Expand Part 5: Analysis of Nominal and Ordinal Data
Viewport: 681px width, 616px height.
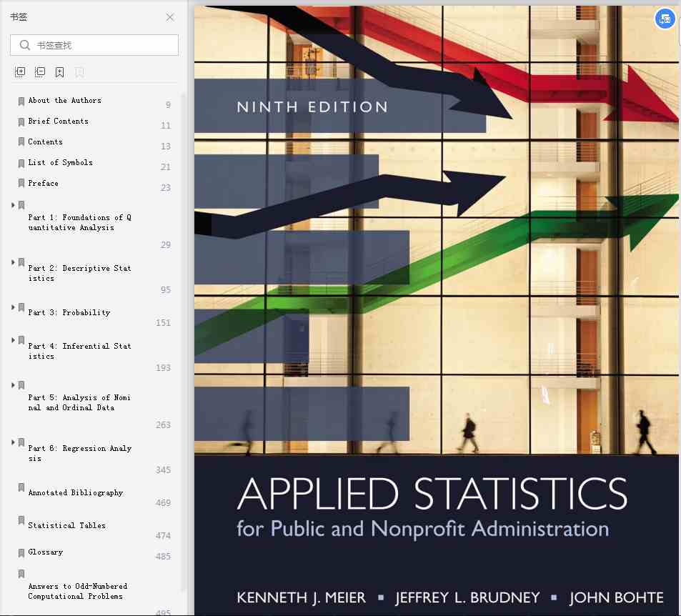[13, 385]
